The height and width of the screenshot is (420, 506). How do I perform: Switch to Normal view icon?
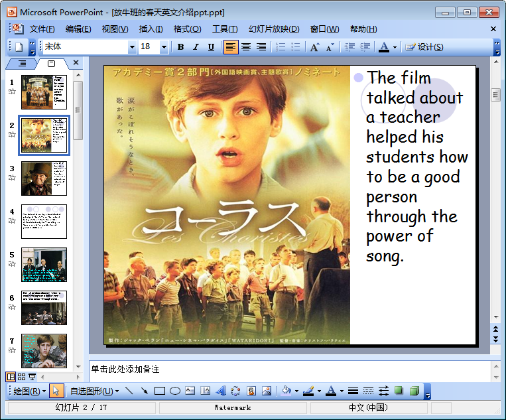coord(11,377)
